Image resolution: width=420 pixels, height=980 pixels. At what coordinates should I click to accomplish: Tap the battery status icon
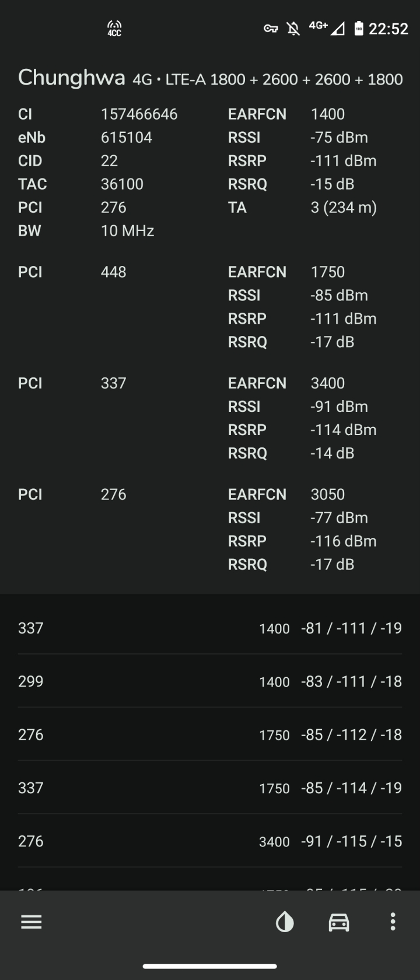[x=359, y=29]
